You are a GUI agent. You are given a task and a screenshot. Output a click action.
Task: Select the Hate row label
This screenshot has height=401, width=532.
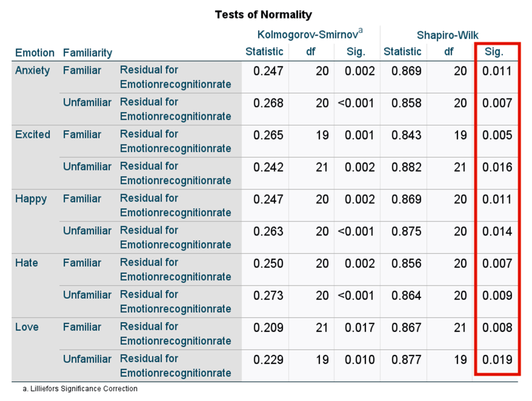(26, 263)
